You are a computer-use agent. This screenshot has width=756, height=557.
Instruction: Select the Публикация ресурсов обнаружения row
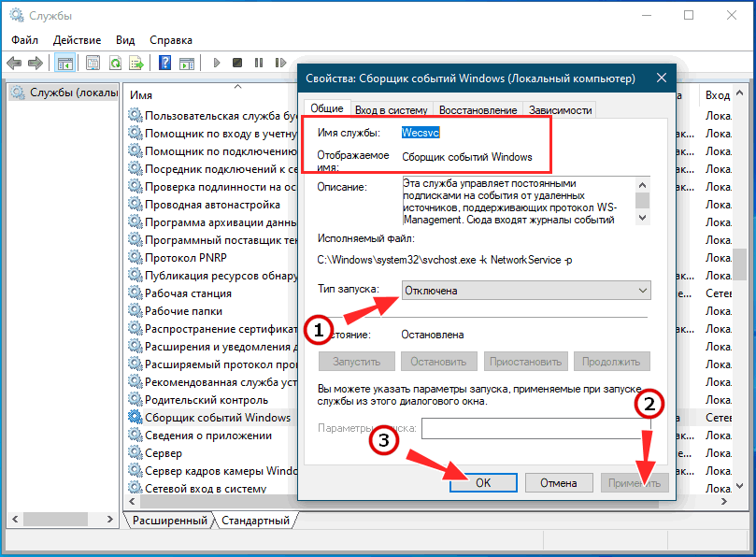(210, 275)
